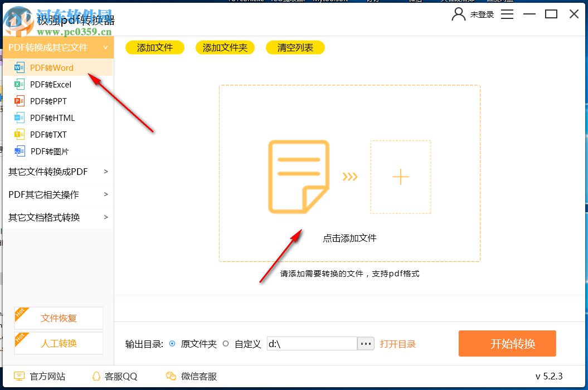Select the 自定义 custom output option
Image resolution: width=588 pixels, height=390 pixels.
click(x=226, y=344)
